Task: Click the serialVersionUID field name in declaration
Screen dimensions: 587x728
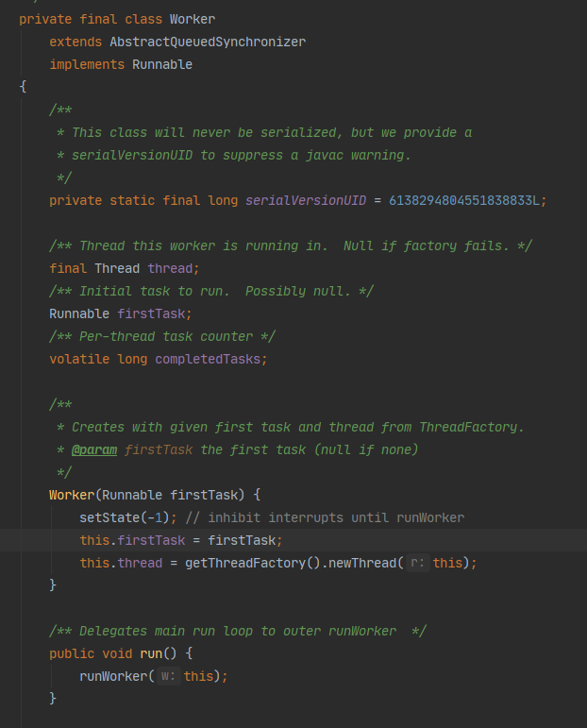Action: (x=306, y=200)
